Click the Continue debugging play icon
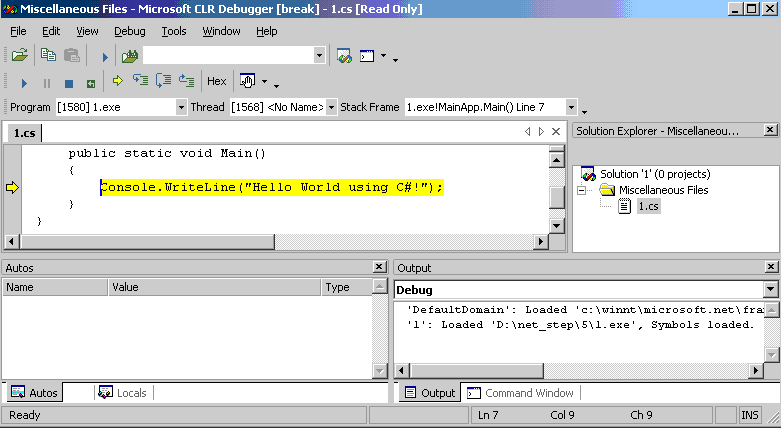The width and height of the screenshot is (781, 428). pos(24,83)
